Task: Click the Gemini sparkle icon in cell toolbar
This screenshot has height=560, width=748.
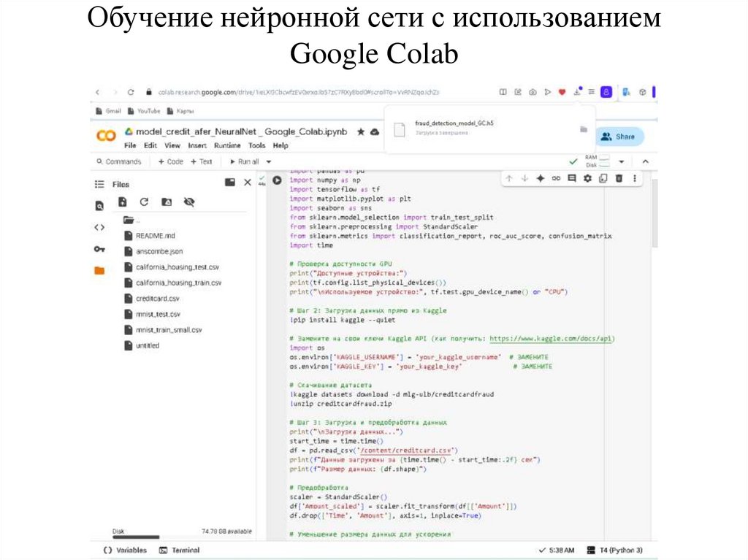Action: click(x=541, y=178)
